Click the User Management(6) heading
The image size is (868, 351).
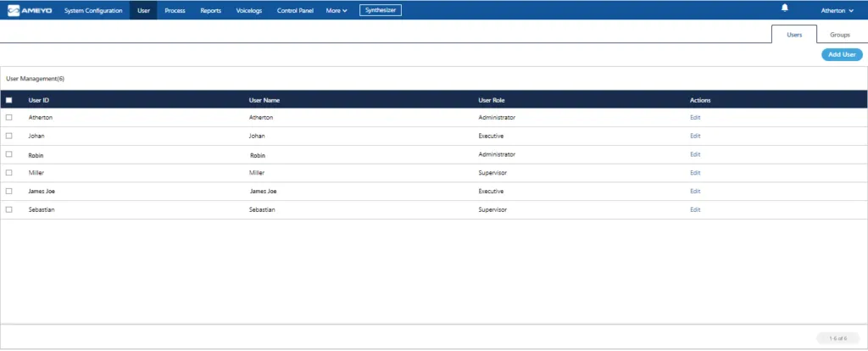click(35, 79)
